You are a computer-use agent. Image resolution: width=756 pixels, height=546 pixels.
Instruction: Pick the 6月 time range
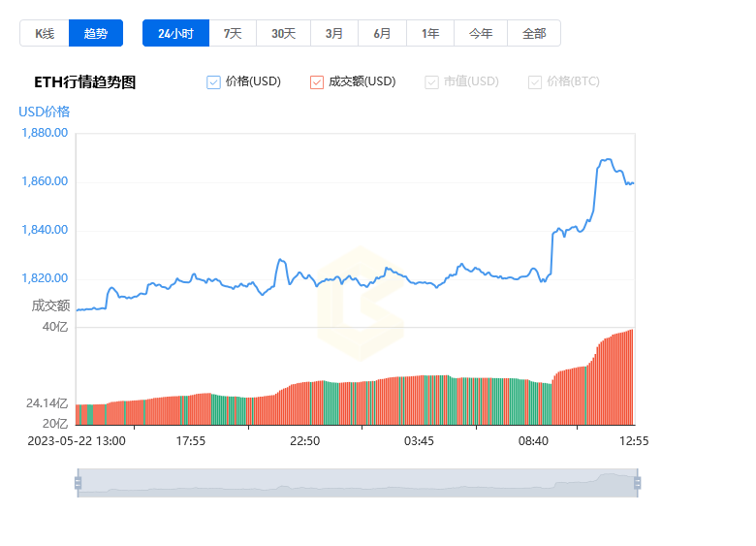click(x=382, y=33)
